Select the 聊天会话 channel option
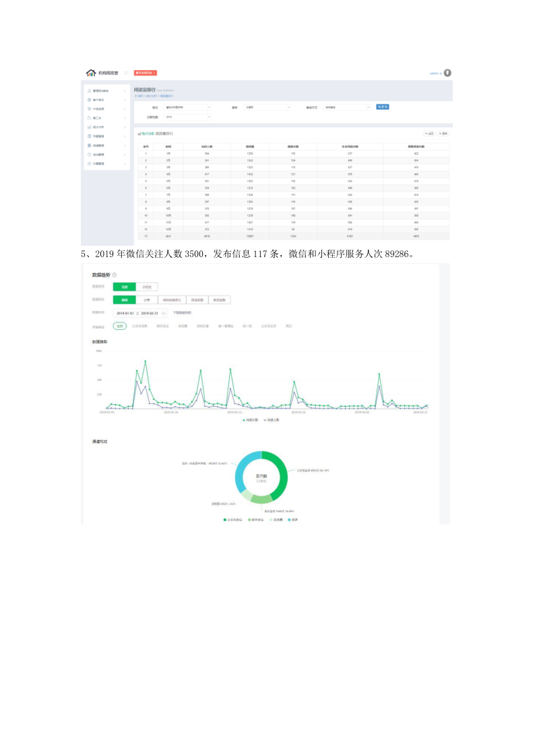The image size is (535, 756). 162,327
